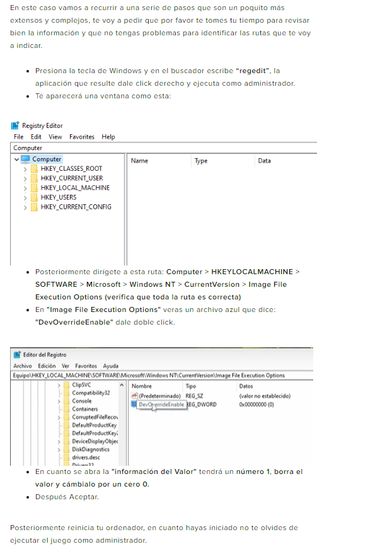Click the folder icon of HKEY_CURRENT_USER
The width and height of the screenshot is (392, 549).
(34, 178)
